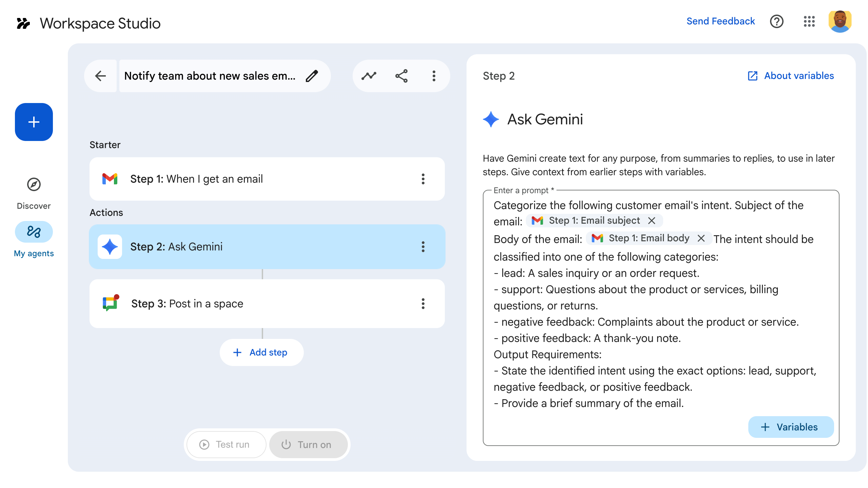The height and width of the screenshot is (488, 868).
Task: Open Step 3 three-dot menu
Action: coord(423,304)
